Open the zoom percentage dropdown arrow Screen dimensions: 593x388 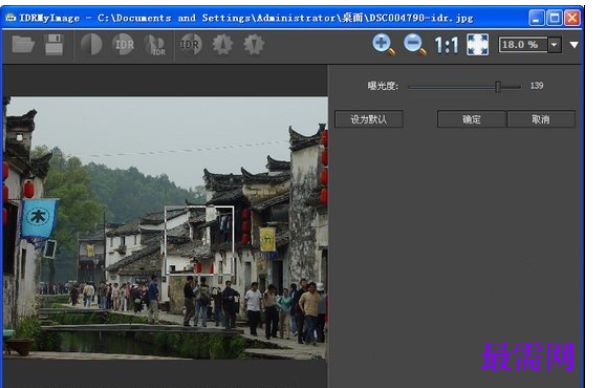pos(554,45)
